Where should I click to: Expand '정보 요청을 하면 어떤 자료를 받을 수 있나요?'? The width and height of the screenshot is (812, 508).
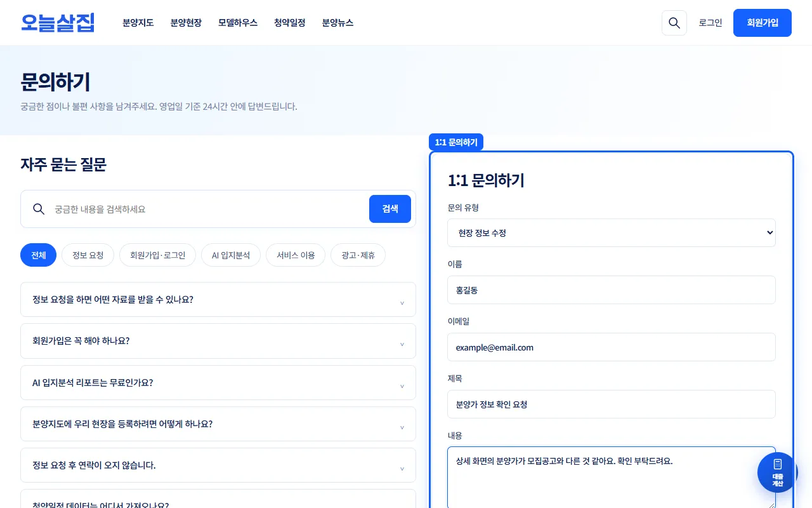(218, 300)
